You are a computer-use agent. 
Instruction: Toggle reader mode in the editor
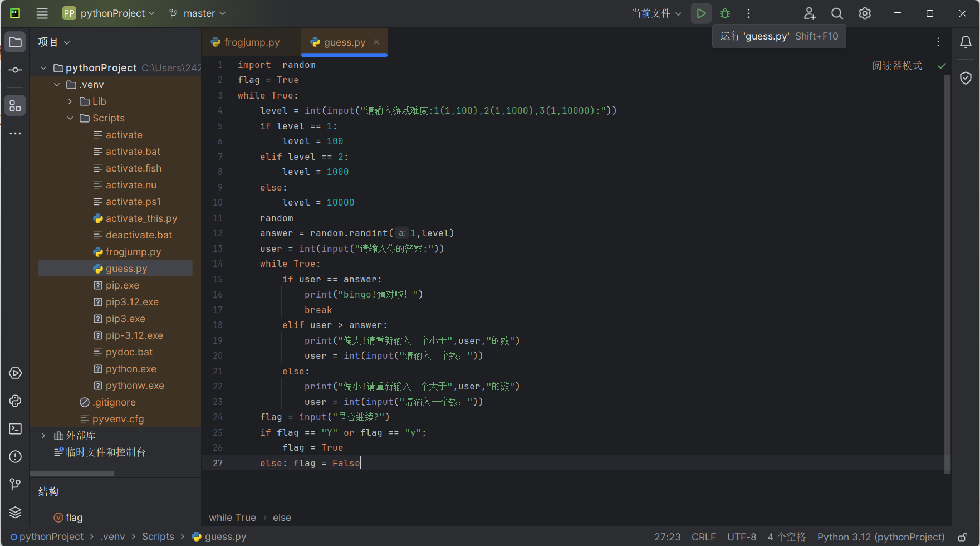(896, 66)
